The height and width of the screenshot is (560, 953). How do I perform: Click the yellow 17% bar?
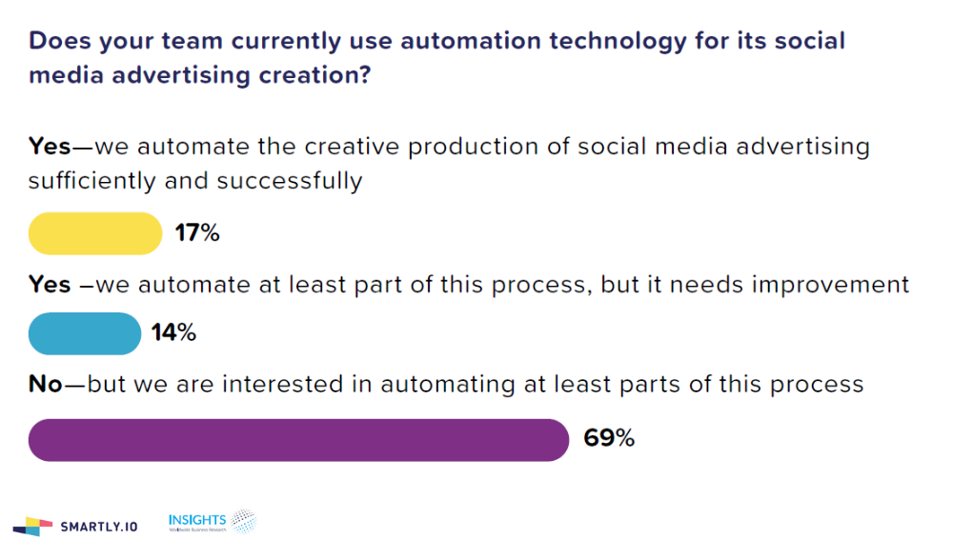pyautogui.click(x=95, y=233)
